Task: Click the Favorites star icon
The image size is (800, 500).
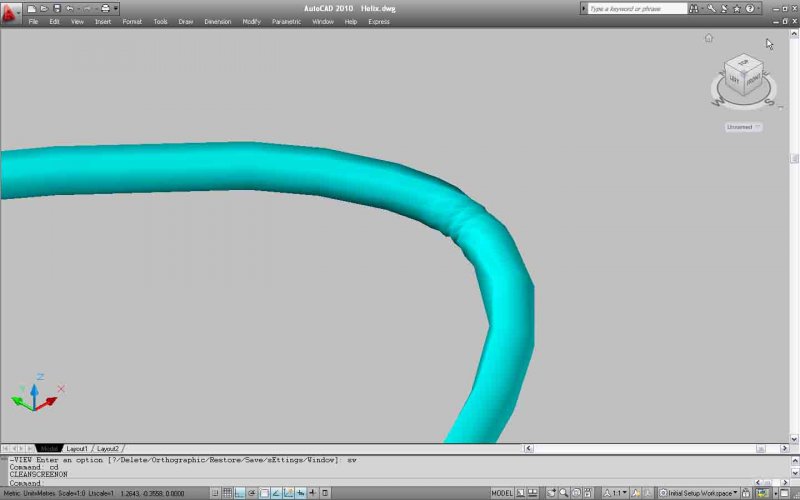Action: (x=737, y=9)
